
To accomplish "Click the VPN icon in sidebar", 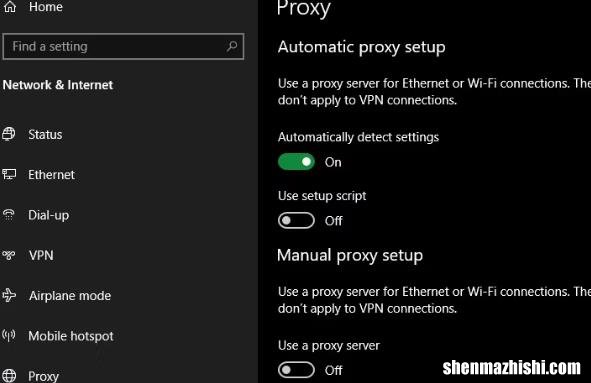I will coord(9,255).
